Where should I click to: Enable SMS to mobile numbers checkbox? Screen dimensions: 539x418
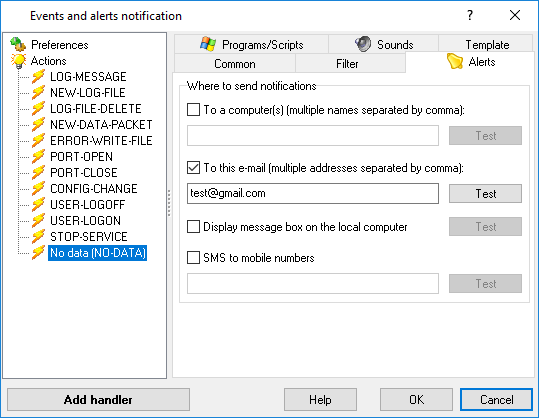193,257
